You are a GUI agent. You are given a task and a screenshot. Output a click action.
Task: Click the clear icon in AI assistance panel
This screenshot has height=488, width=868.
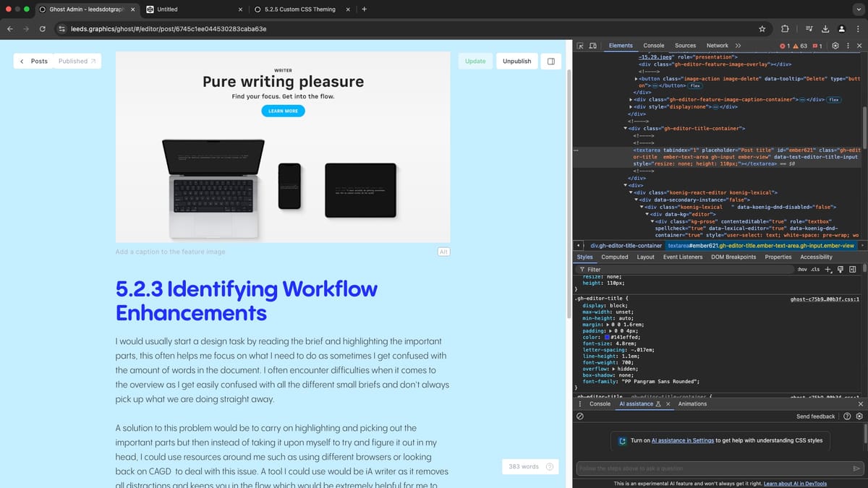(x=580, y=416)
